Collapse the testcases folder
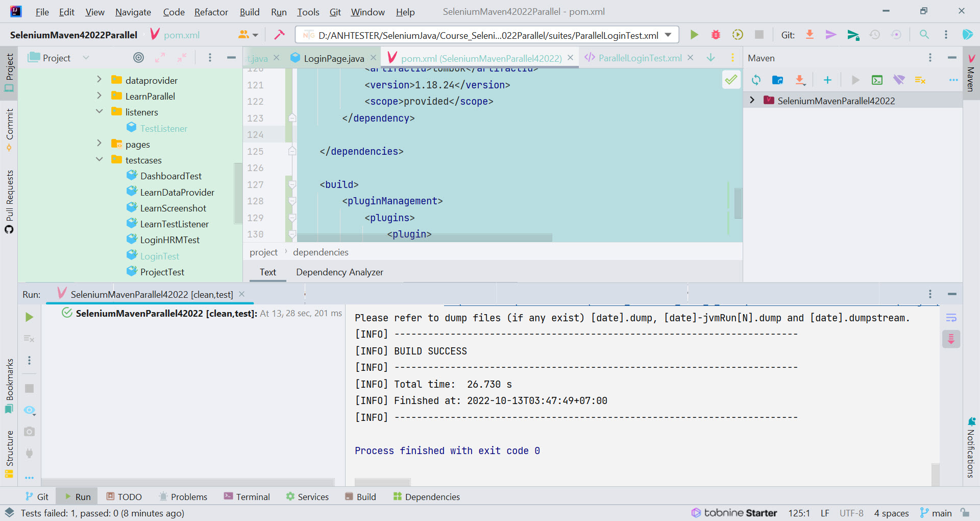 coord(99,159)
